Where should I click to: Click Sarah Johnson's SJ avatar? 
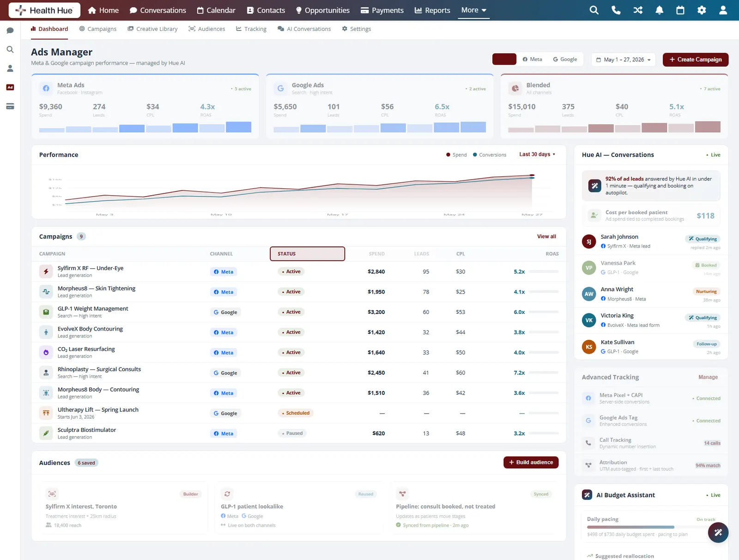tap(589, 241)
